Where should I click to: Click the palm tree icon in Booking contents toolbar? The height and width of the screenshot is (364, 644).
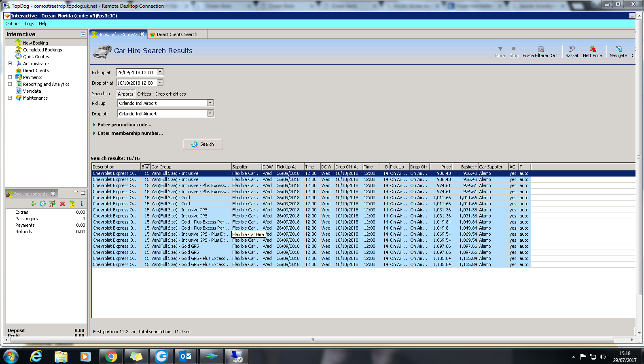[x=72, y=204]
